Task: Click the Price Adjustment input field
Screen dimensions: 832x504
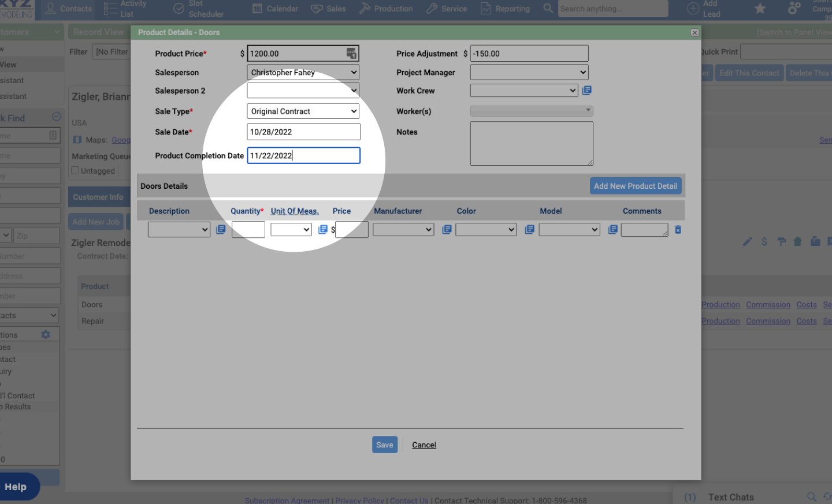Action: (x=529, y=54)
